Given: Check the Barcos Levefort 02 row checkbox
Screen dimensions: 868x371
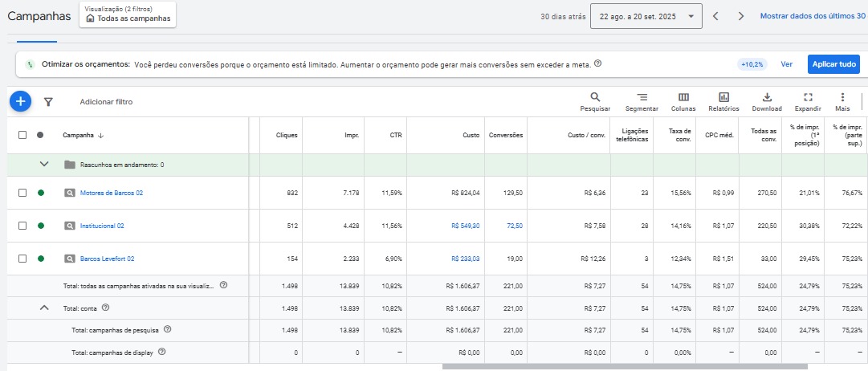Looking at the screenshot, I should (22, 259).
